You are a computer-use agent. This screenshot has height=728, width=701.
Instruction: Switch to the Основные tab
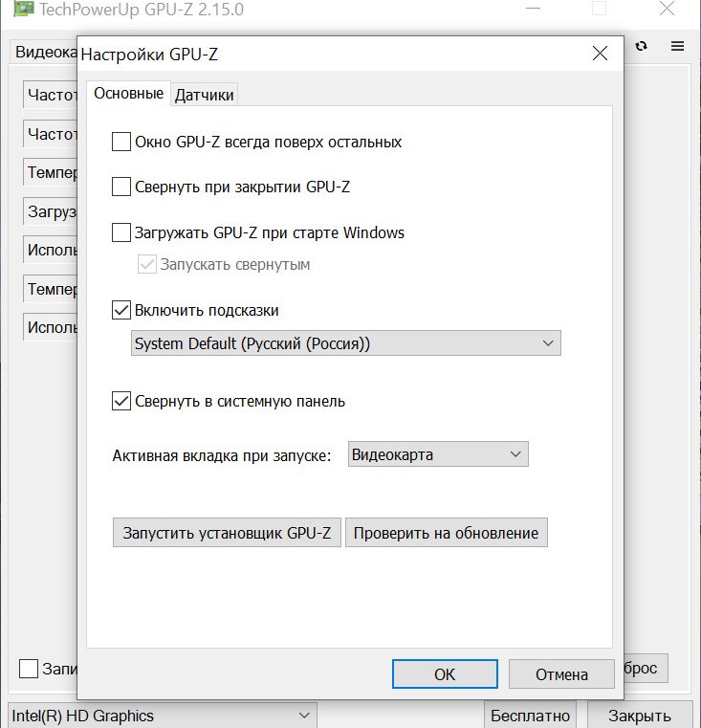tap(128, 94)
